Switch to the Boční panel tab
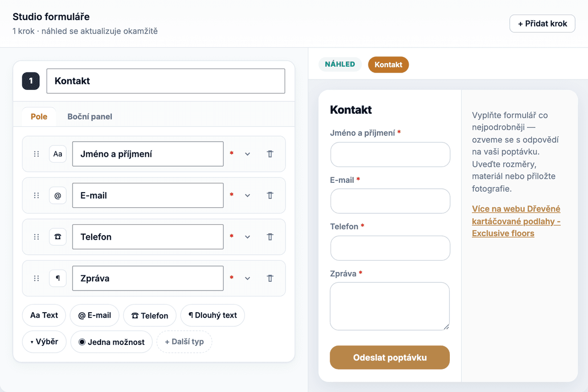Viewport: 588px width, 392px height. tap(90, 117)
